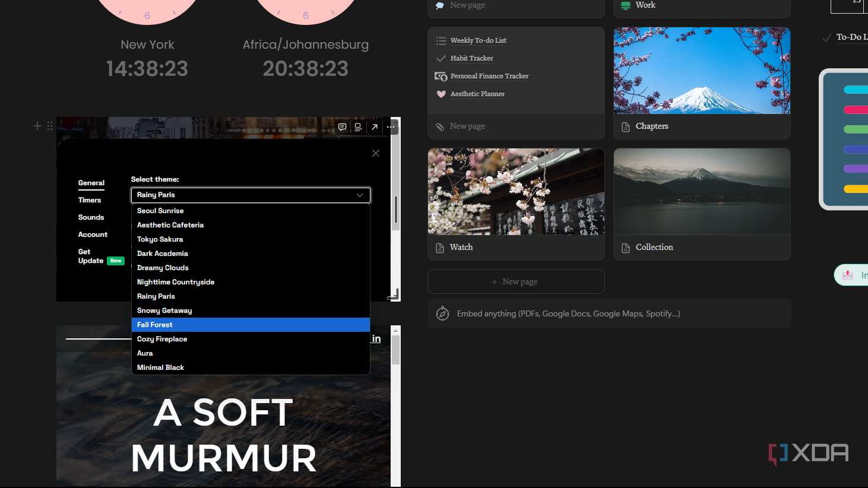The image size is (868, 488).
Task: Choose Aesthetic Cafeteria theme
Action: click(251, 225)
